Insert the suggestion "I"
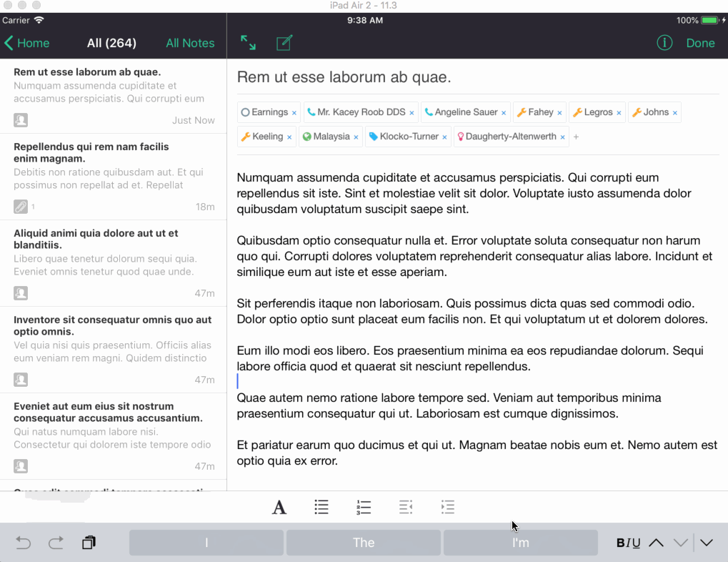 coord(206,543)
